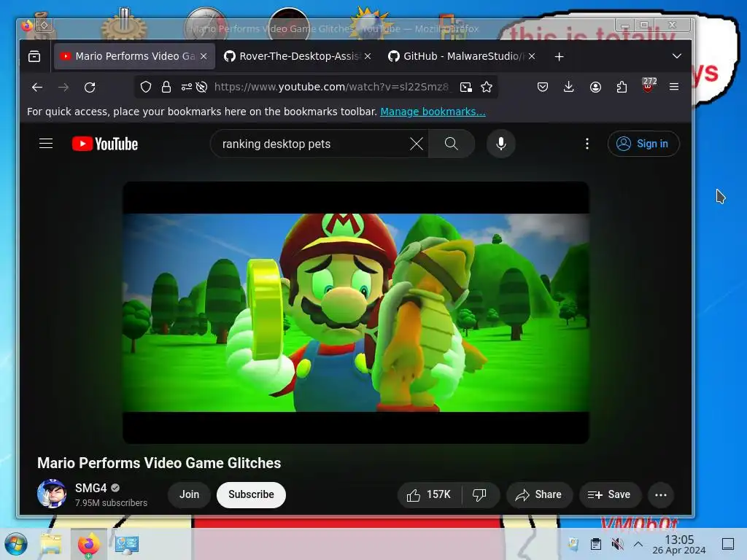Open file manager from taskbar
Image resolution: width=747 pixels, height=560 pixels.
click(x=51, y=544)
